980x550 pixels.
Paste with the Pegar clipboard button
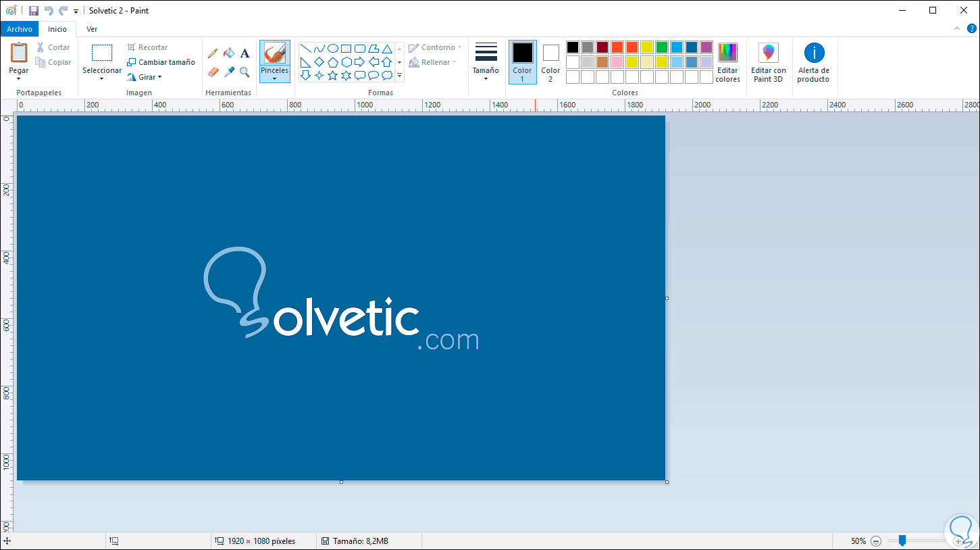click(x=19, y=53)
